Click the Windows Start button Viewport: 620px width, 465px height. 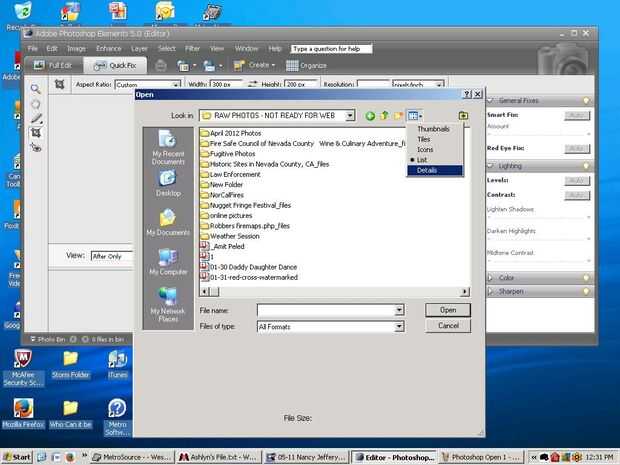coord(17,457)
